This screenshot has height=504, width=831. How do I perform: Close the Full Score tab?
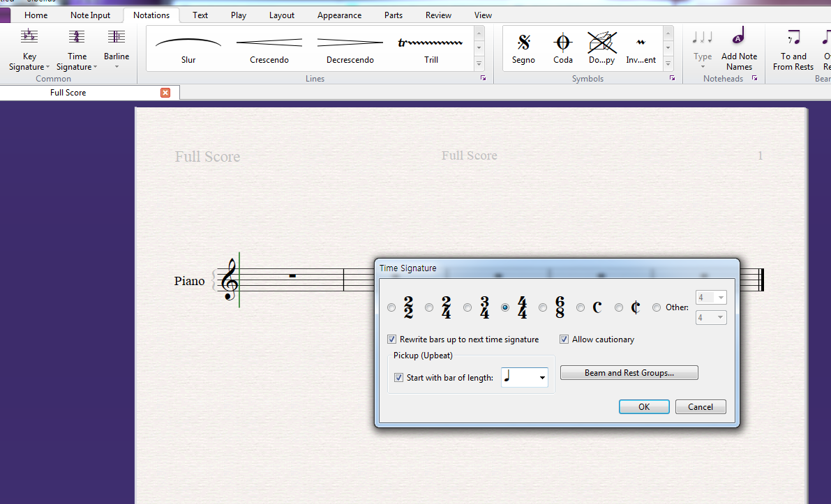165,93
